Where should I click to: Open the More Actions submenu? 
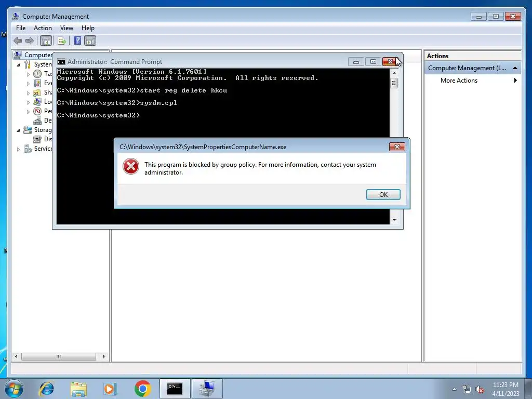(472, 81)
